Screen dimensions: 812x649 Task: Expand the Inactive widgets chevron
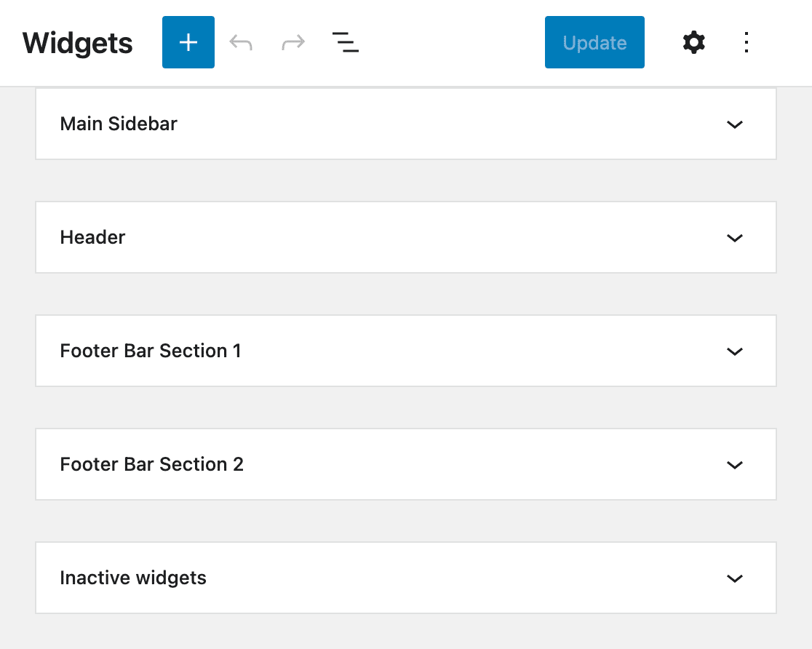pyautogui.click(x=735, y=578)
